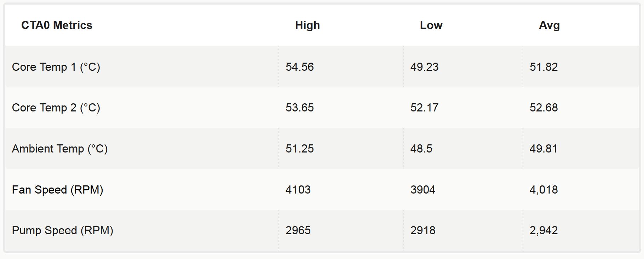The height and width of the screenshot is (259, 644).
Task: Select Pump Speed average 2,942
Action: [x=544, y=230]
